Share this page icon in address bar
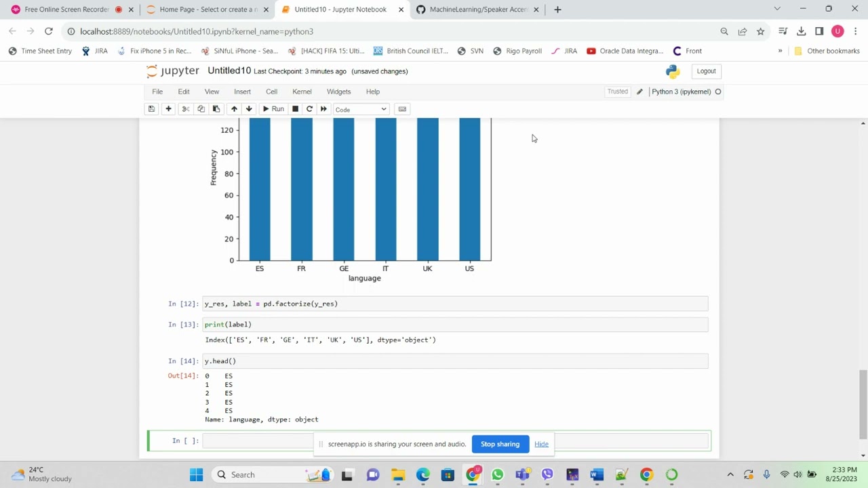The width and height of the screenshot is (868, 488). pos(743,31)
